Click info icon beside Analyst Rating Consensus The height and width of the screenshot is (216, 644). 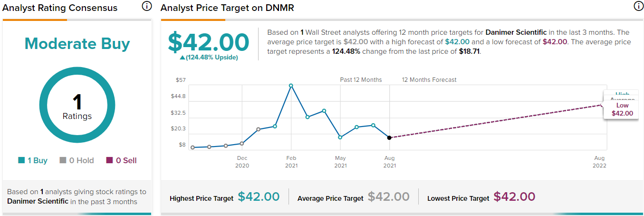pos(147,6)
